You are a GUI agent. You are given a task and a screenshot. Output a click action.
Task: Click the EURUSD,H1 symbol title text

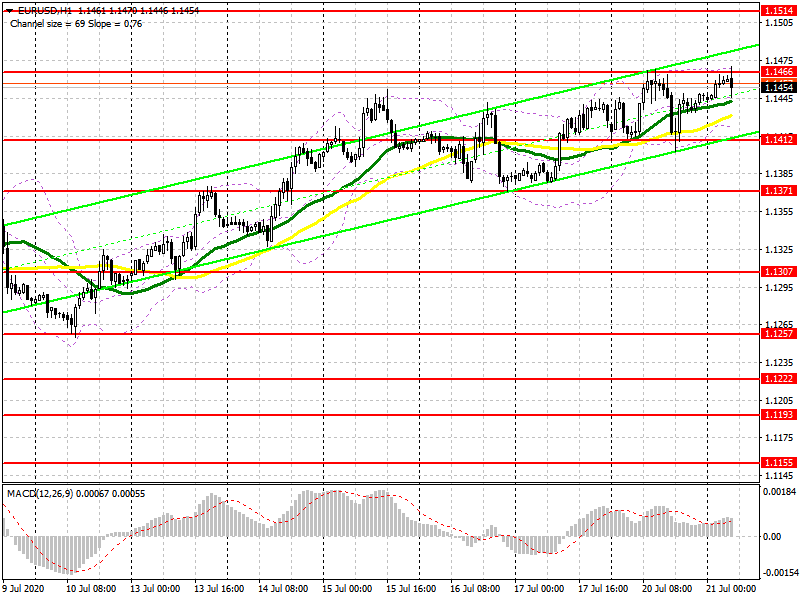(45, 11)
